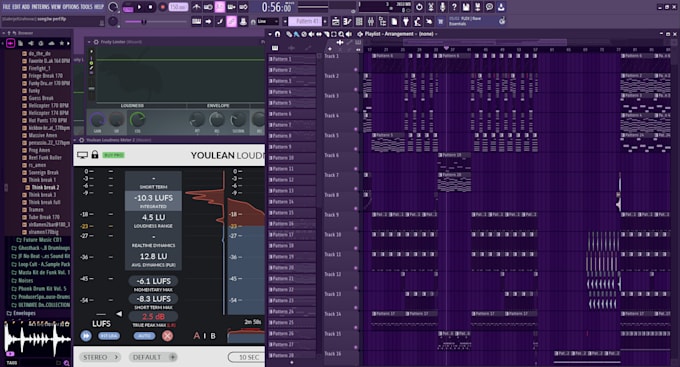Open the TOOLS menu
Screen dimensions: 680x367
pos(87,7)
